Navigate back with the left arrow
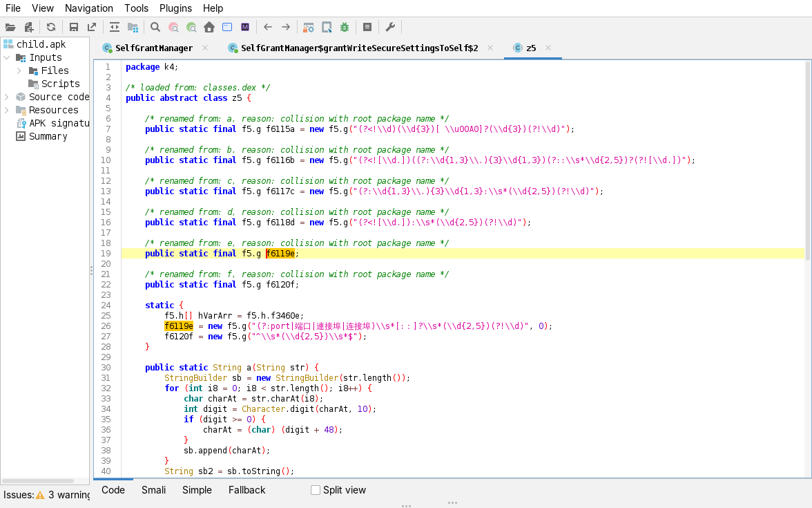The width and height of the screenshot is (812, 508). click(268, 27)
